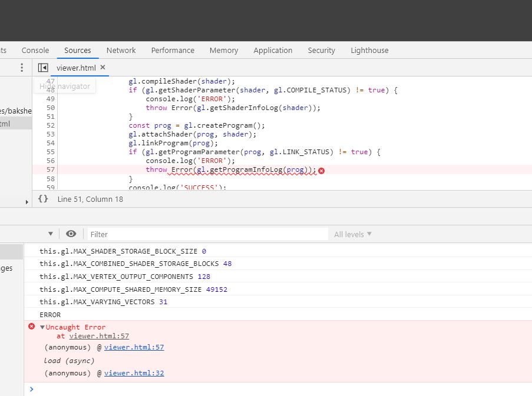The image size is (532, 396).
Task: Click the pretty print curly braces icon
Action: [43, 199]
